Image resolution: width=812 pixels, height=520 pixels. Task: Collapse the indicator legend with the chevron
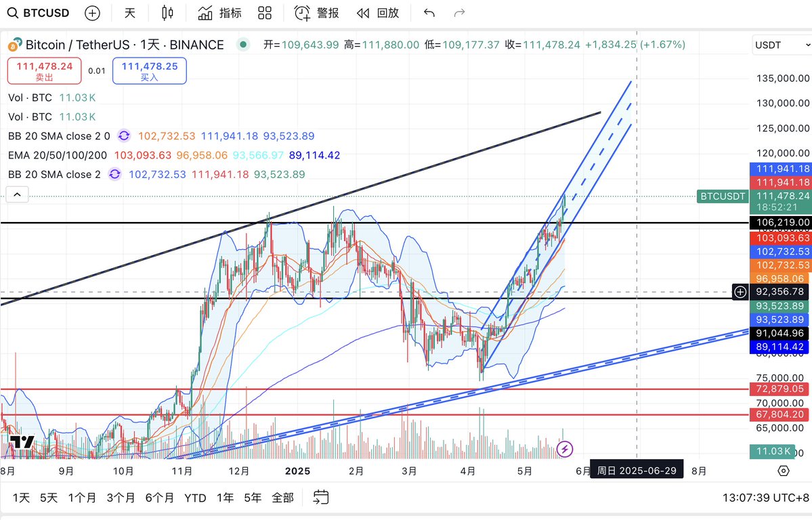[x=17, y=195]
